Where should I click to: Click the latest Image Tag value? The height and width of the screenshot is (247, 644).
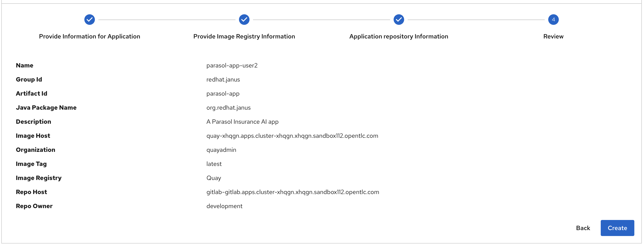click(214, 164)
